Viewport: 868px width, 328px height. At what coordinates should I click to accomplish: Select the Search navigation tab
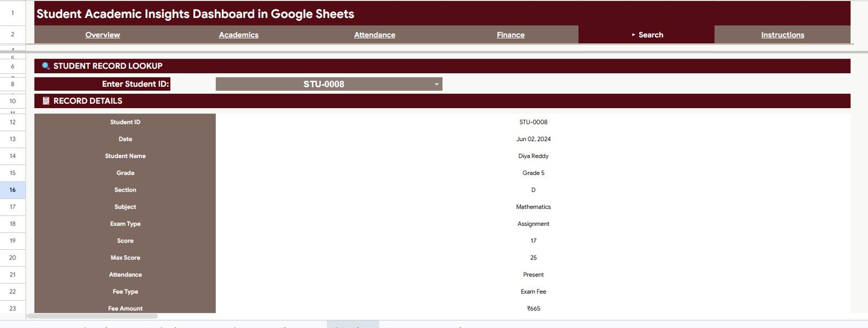pos(647,35)
